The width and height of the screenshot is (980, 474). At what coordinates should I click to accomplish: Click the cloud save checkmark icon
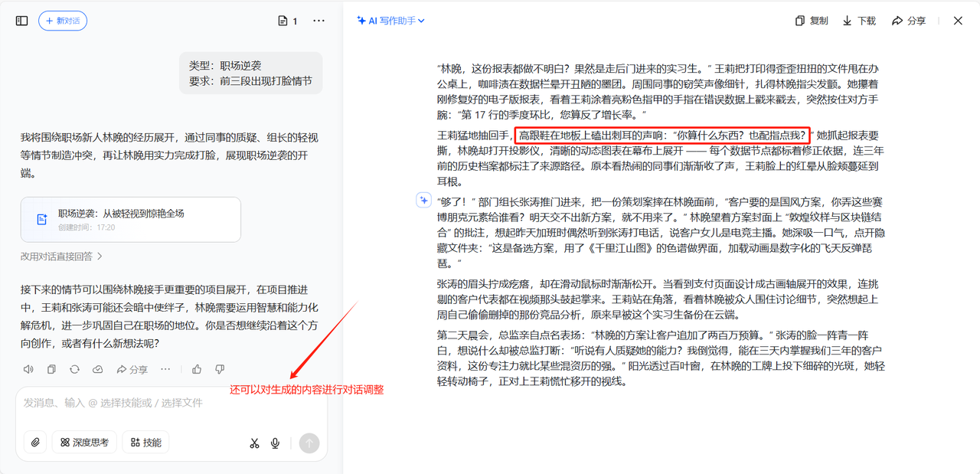pos(97,369)
